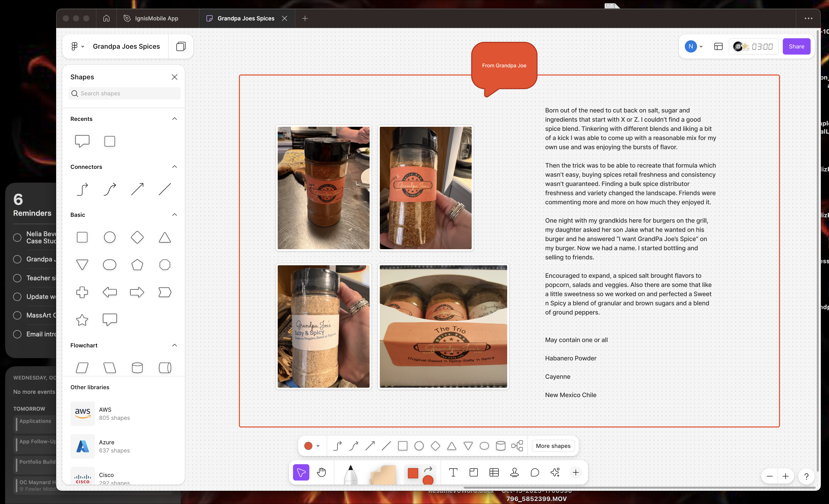The width and height of the screenshot is (829, 504).
Task: Open the Azure shapes library
Action: (124, 446)
